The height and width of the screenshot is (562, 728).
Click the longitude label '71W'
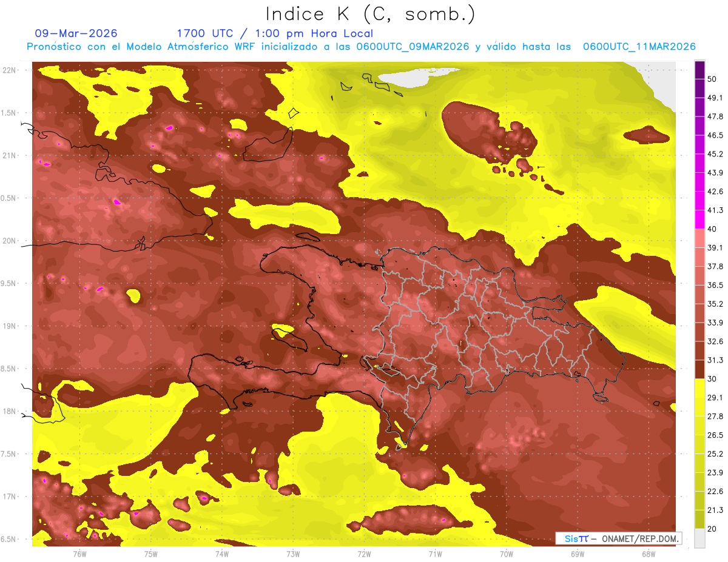[435, 554]
